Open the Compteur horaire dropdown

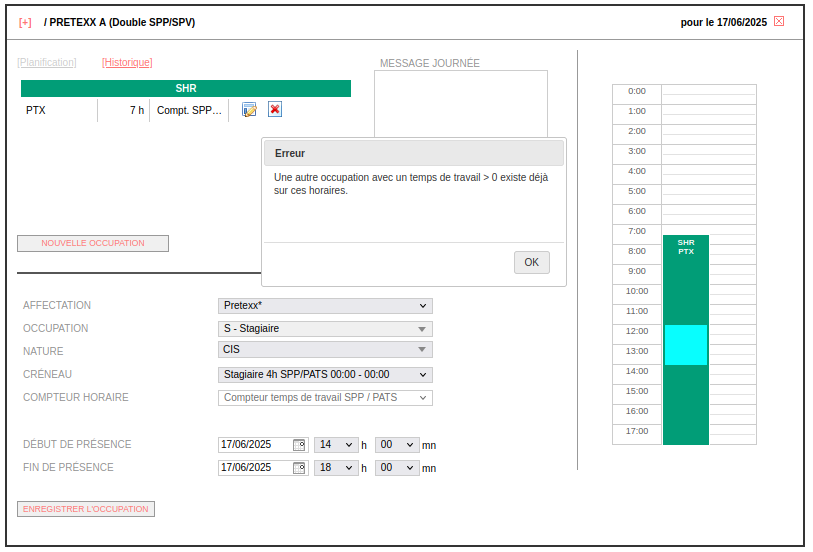tap(325, 398)
